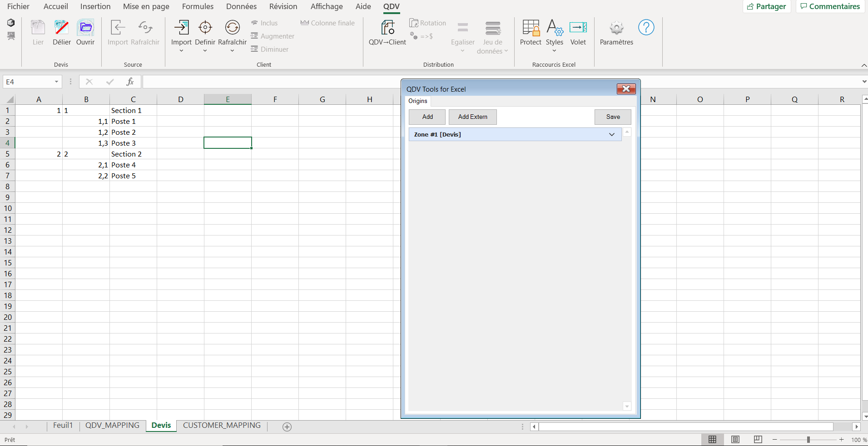Screen dimensions: 868x446
Task: Click the =>$ conversion command
Action: (x=422, y=36)
